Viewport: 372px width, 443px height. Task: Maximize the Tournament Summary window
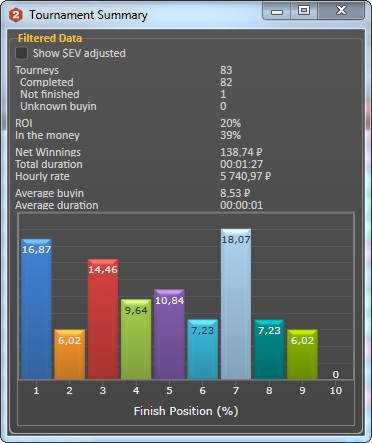[x=304, y=11]
